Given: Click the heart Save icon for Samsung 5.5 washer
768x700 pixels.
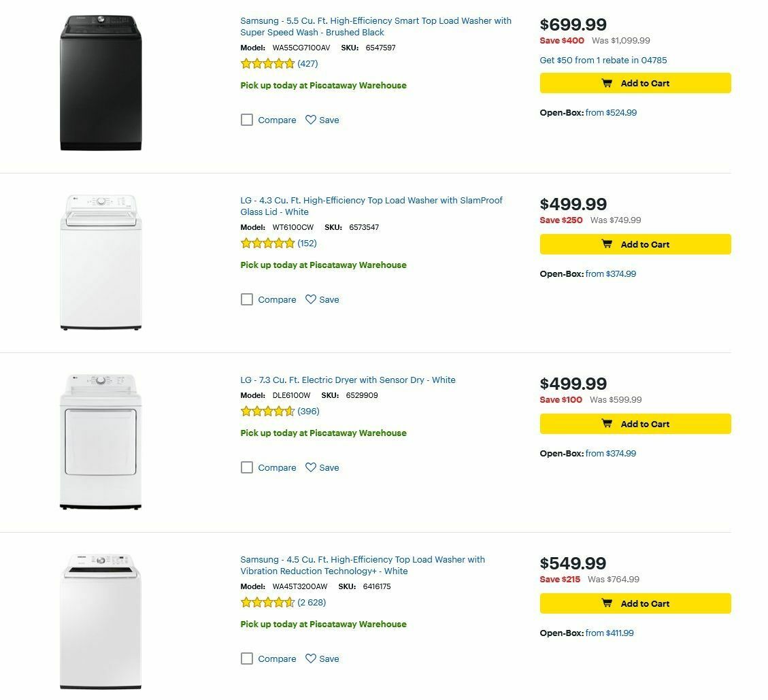Looking at the screenshot, I should 312,120.
